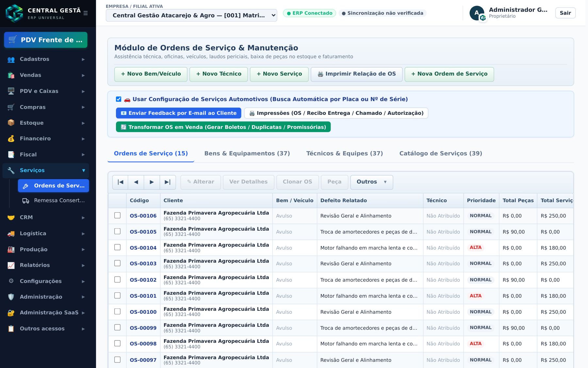Open the Catálogo de Serviços tab

pyautogui.click(x=441, y=153)
